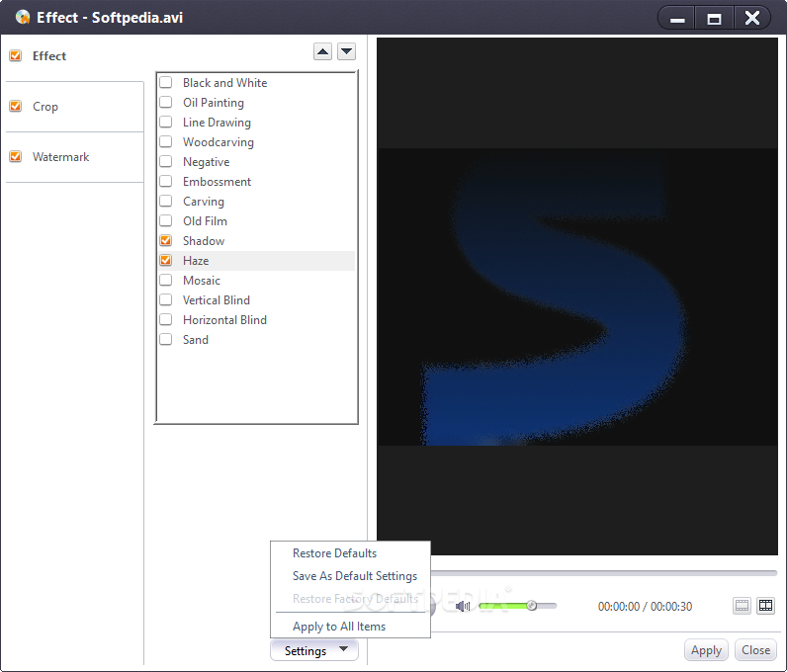Tick the Sand checkbox
Image resolution: width=787 pixels, height=672 pixels.
coord(166,340)
